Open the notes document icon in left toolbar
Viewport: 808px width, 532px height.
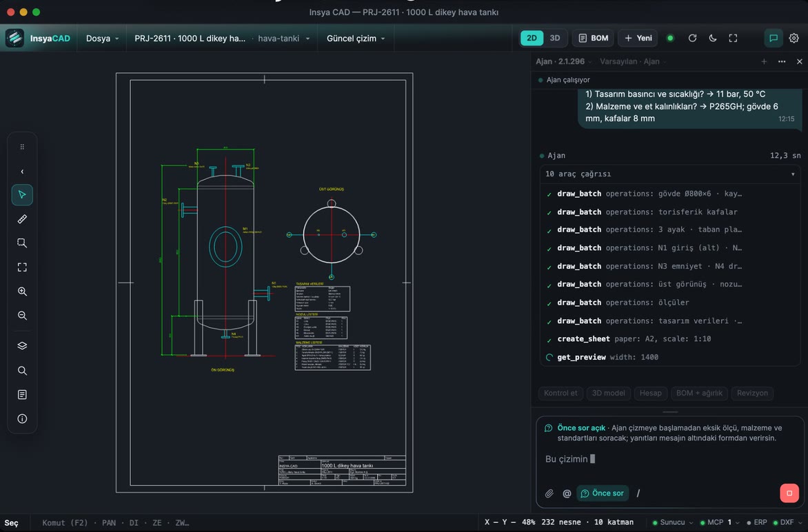pos(22,394)
